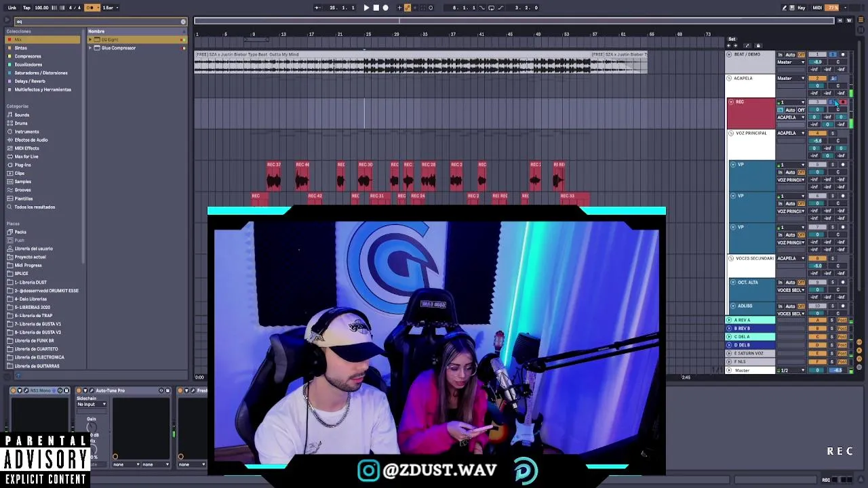Set REC track monitor to Auto
868x488 pixels.
click(790, 110)
